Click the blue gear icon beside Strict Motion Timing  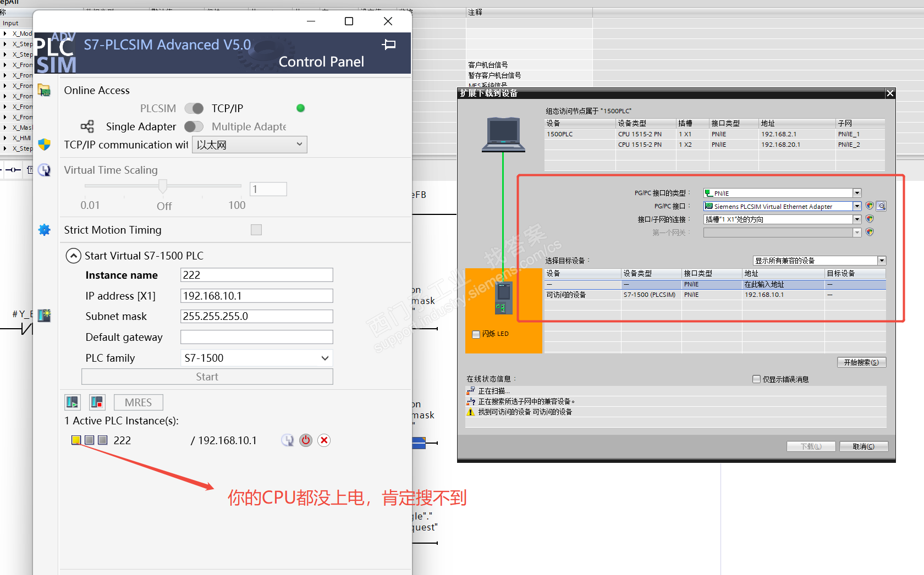coord(45,230)
